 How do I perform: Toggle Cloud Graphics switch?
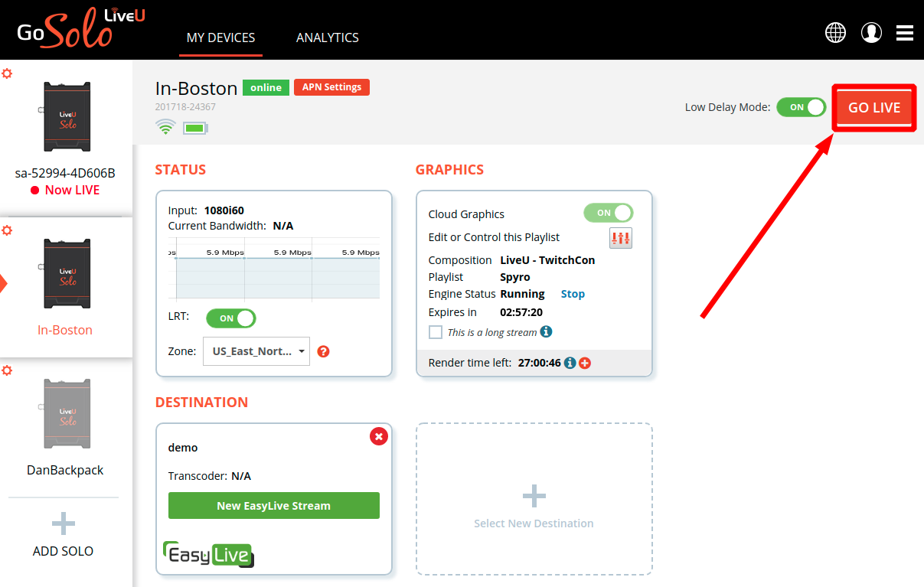(x=609, y=213)
